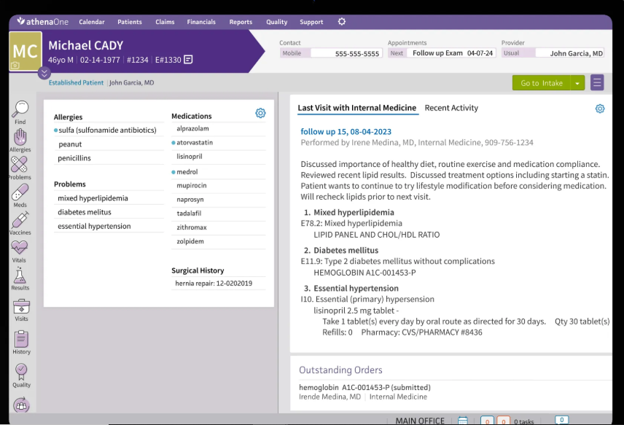Open Go to Intake dropdown arrow
The height and width of the screenshot is (425, 624).
click(577, 83)
